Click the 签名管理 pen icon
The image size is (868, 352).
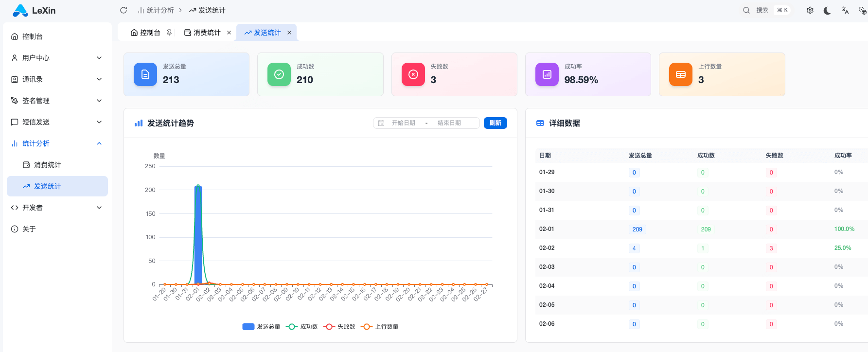[x=15, y=101]
